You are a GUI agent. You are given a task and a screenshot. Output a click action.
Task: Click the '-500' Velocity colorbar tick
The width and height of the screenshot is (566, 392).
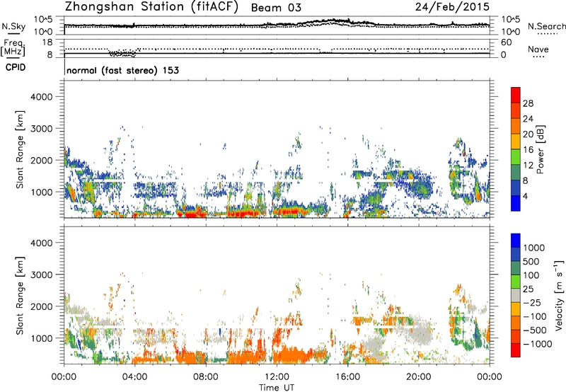click(535, 330)
